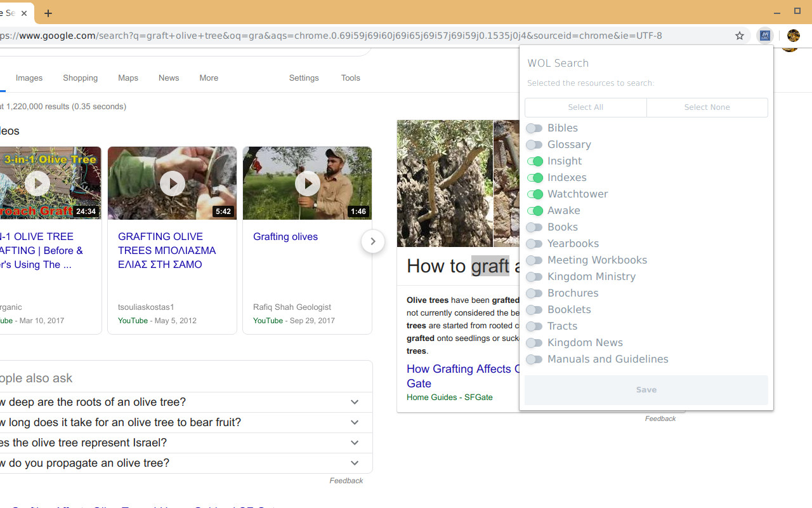This screenshot has width=812, height=508.
Task: Maximize the browser window
Action: click(x=797, y=11)
